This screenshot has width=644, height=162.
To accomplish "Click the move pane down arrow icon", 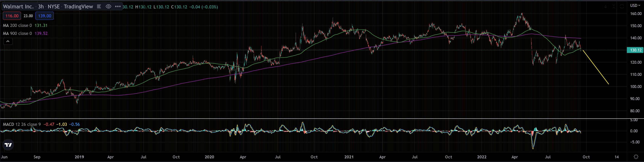I will (x=605, y=6).
